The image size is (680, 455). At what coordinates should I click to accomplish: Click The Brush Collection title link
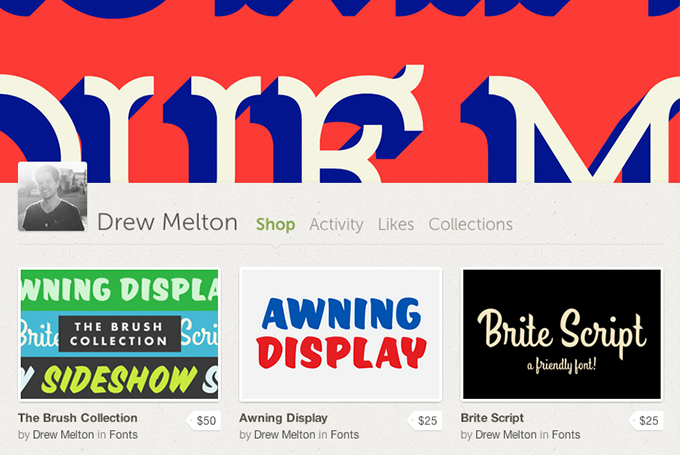click(x=78, y=418)
